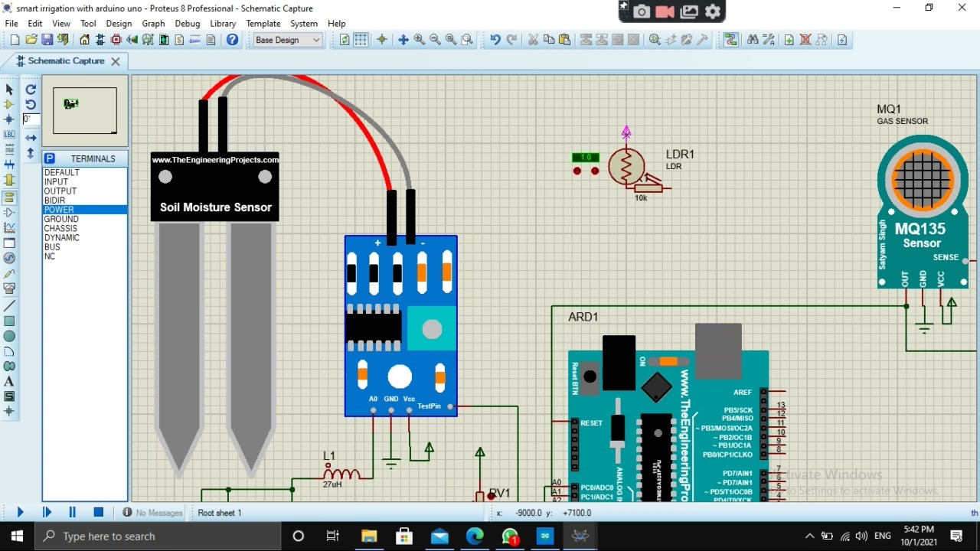Image resolution: width=980 pixels, height=551 pixels.
Task: Select the 2D Text A tool
Action: [x=9, y=382]
